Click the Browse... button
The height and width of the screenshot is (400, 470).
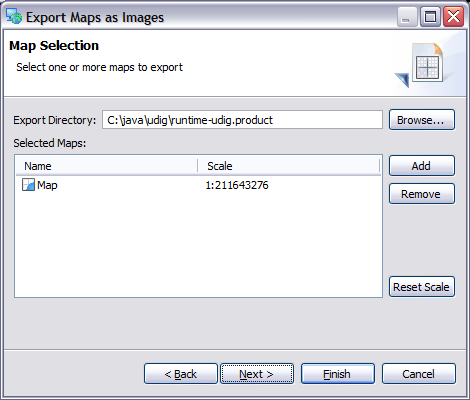[x=422, y=120]
